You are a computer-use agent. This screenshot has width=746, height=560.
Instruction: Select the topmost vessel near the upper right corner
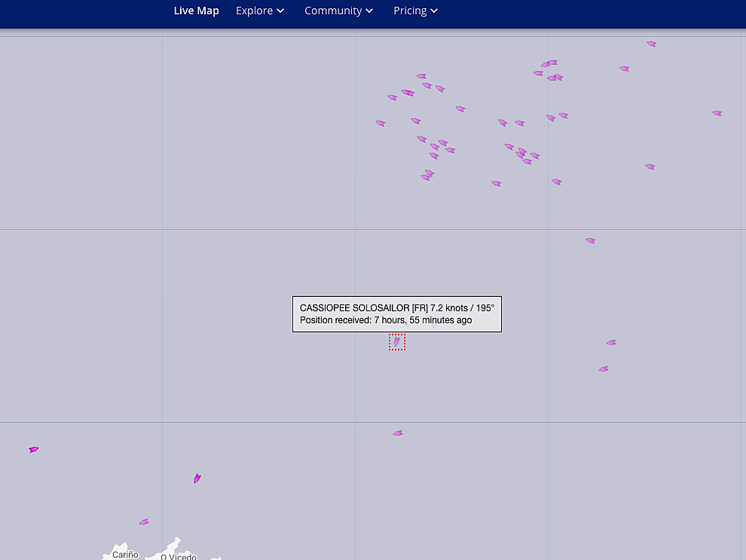652,44
